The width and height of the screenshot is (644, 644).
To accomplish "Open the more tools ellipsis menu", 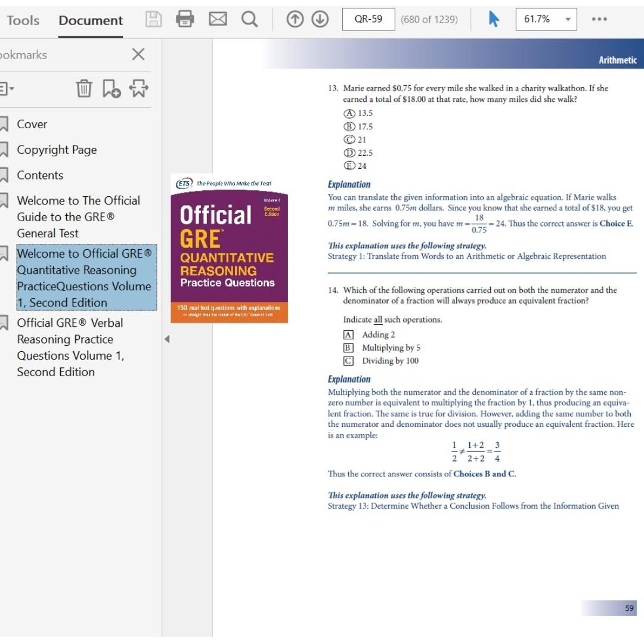I will 599,19.
